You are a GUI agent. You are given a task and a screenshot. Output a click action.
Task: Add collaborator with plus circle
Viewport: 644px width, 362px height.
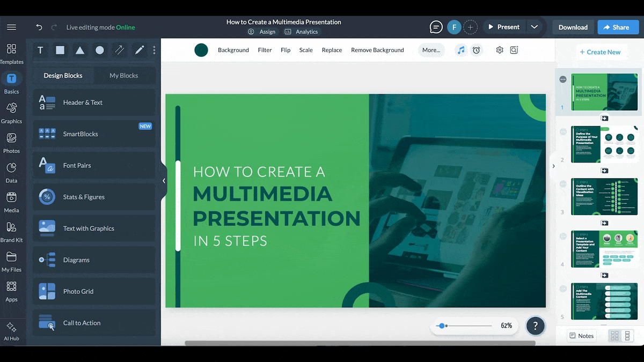[470, 27]
